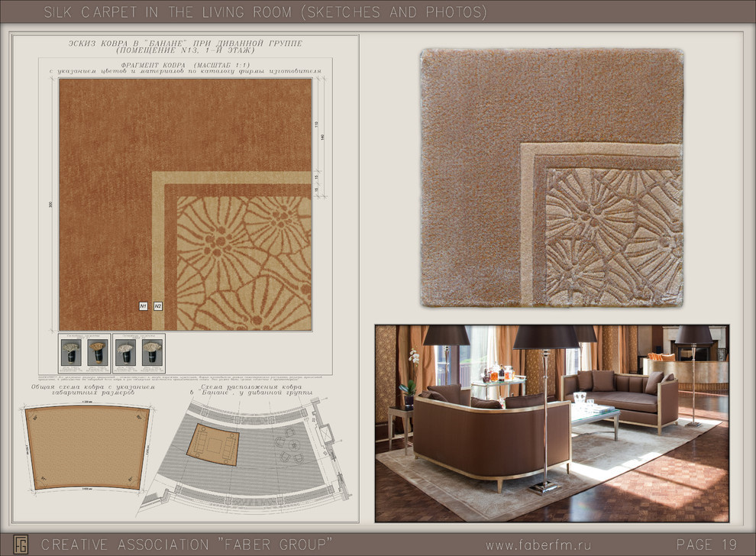Click the "Silk Carpet in the Living Room" title

pyautogui.click(x=265, y=12)
